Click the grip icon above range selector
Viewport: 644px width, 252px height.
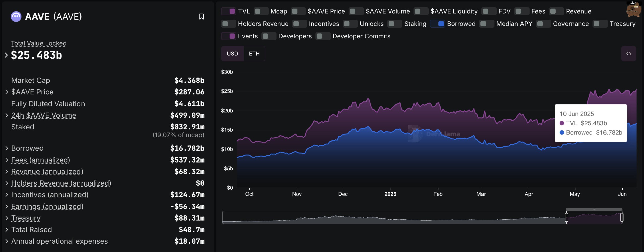(x=594, y=209)
